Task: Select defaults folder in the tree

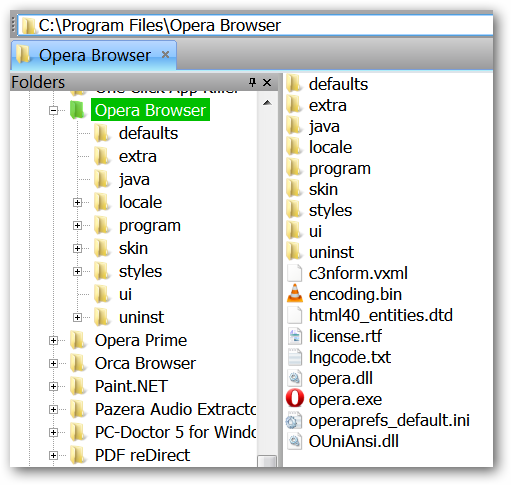Action: coord(148,133)
